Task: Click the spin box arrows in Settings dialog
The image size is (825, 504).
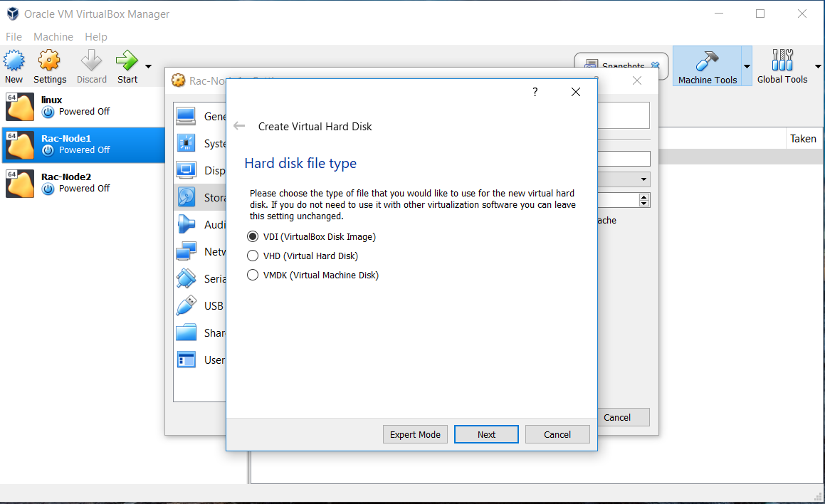Action: pos(644,200)
